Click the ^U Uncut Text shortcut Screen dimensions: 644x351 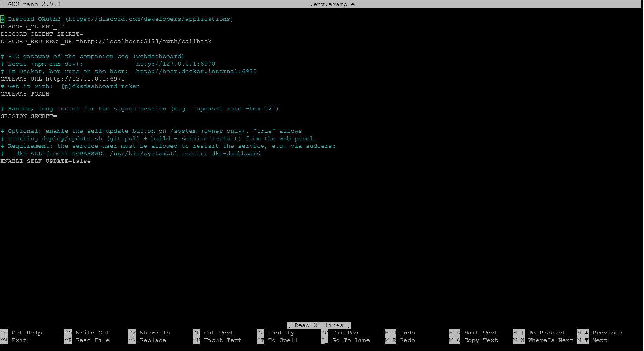click(217, 340)
